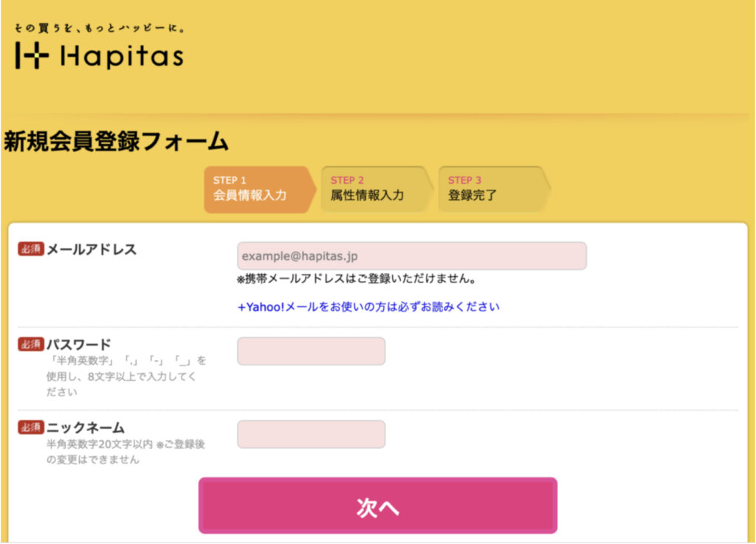Focus the nickname input field

tap(311, 434)
